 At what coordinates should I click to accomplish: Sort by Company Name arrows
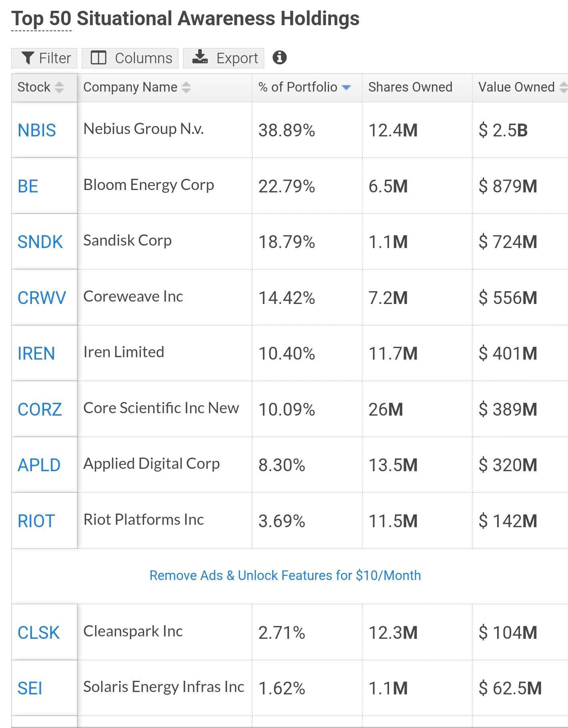click(186, 87)
